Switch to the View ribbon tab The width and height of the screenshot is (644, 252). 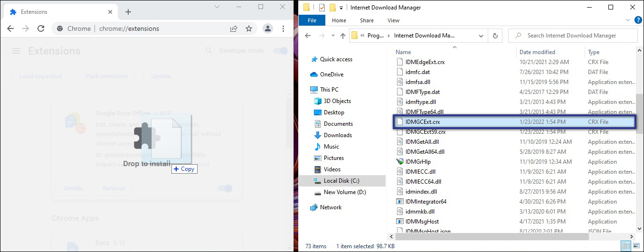point(393,20)
